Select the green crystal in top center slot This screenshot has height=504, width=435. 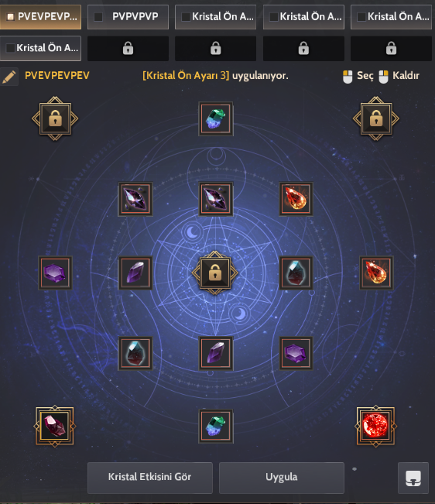coord(216,119)
